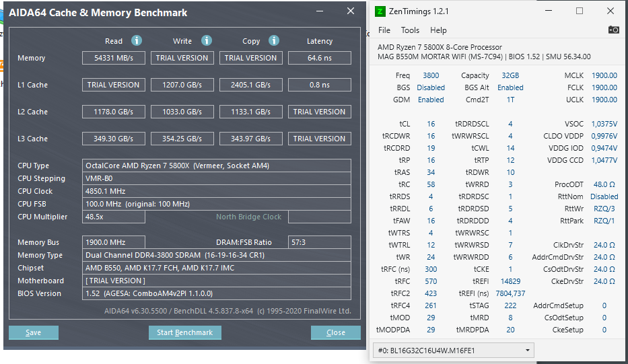628x364 pixels.
Task: Click the ProcODT value 48.0 Ω
Action: click(604, 184)
